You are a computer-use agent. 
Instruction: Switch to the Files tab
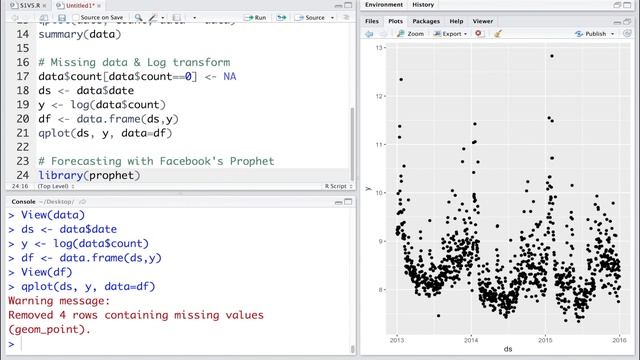tap(371, 21)
